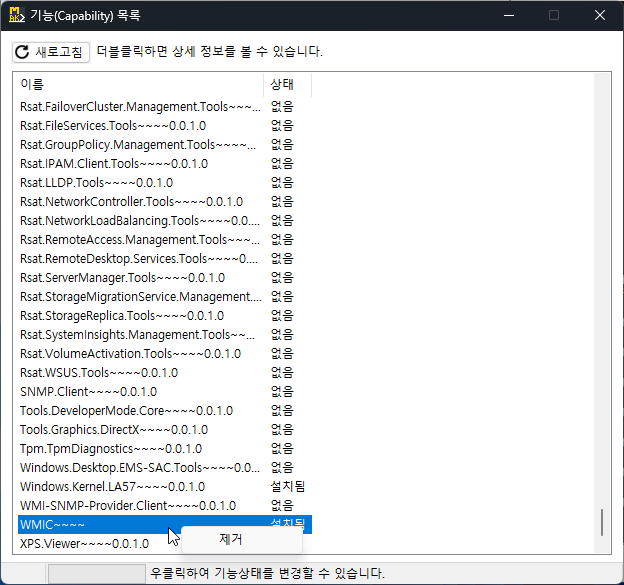Select WMI-SNMP-Provider.Client~~~~0.0.1.0 row
The image size is (624, 585).
(165, 506)
